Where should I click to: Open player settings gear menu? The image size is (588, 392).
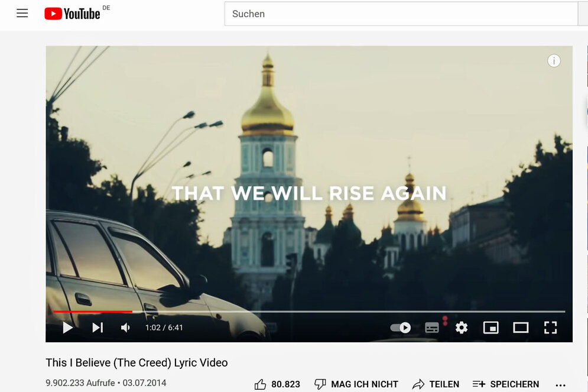tap(462, 328)
